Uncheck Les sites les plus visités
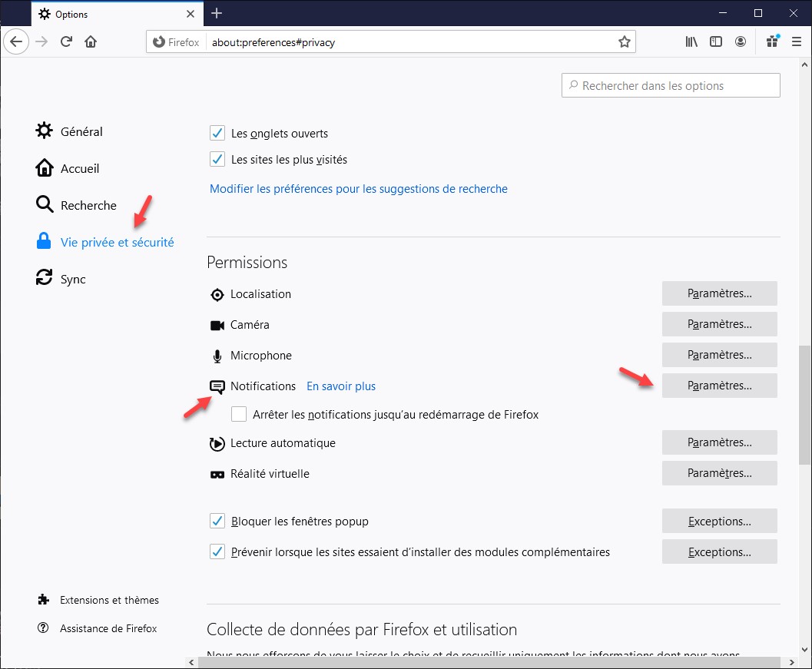This screenshot has width=812, height=669. pyautogui.click(x=217, y=160)
